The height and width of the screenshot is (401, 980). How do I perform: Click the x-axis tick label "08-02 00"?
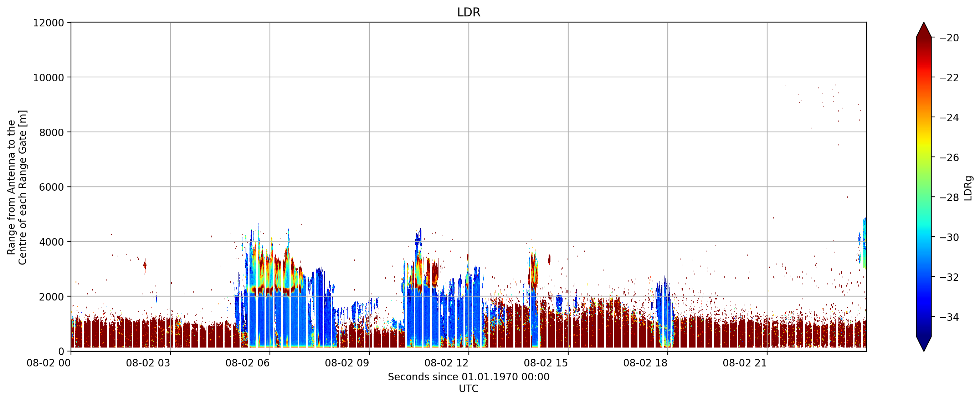tap(48, 363)
